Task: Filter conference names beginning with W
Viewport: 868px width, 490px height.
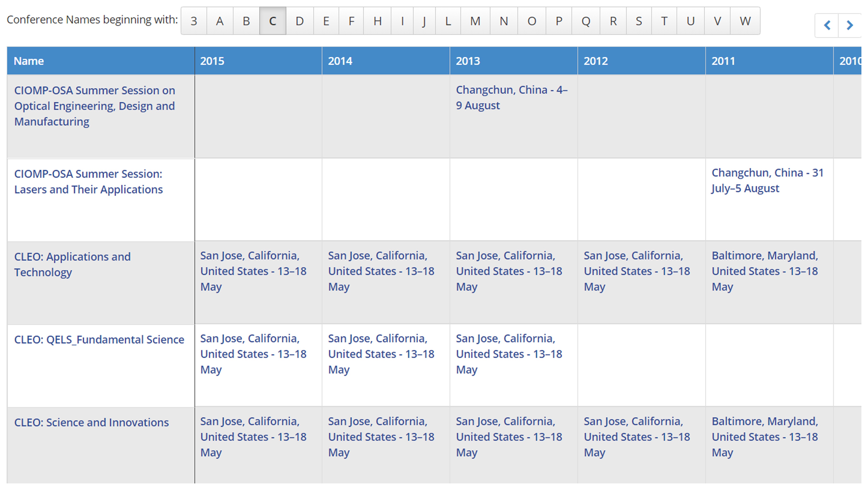Action: pos(745,21)
